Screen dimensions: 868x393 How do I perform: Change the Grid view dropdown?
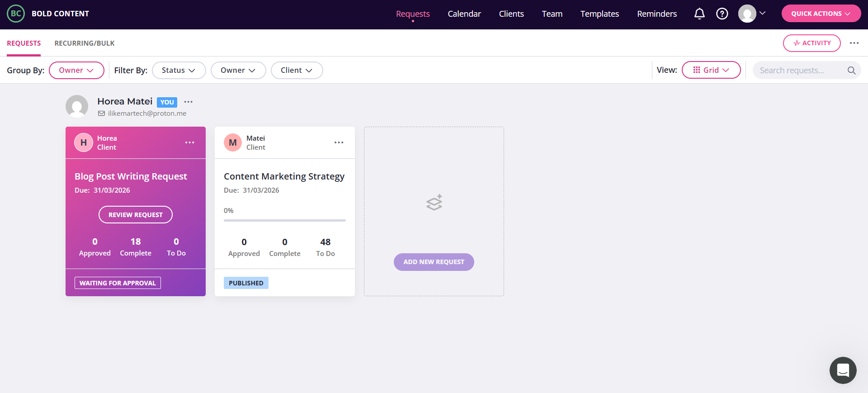711,70
